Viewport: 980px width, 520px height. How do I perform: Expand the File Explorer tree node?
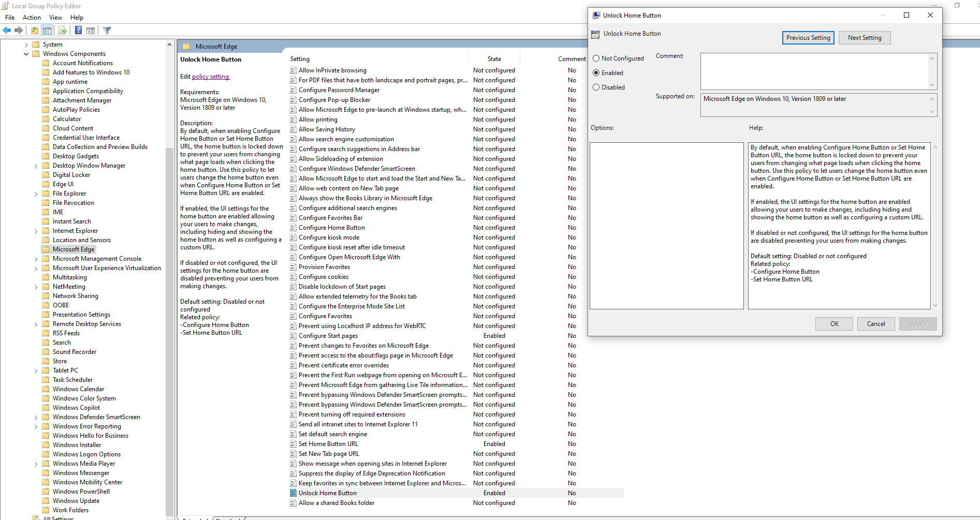point(36,194)
